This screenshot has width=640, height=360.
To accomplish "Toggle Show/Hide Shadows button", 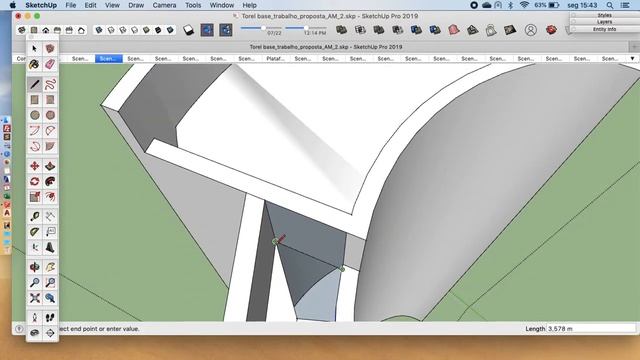I will click(x=188, y=30).
